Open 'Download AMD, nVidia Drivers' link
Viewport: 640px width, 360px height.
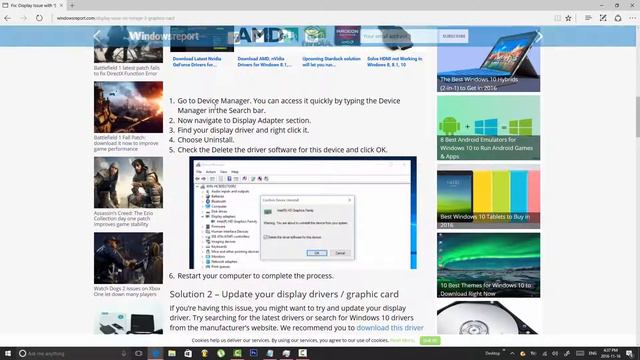coord(264,62)
